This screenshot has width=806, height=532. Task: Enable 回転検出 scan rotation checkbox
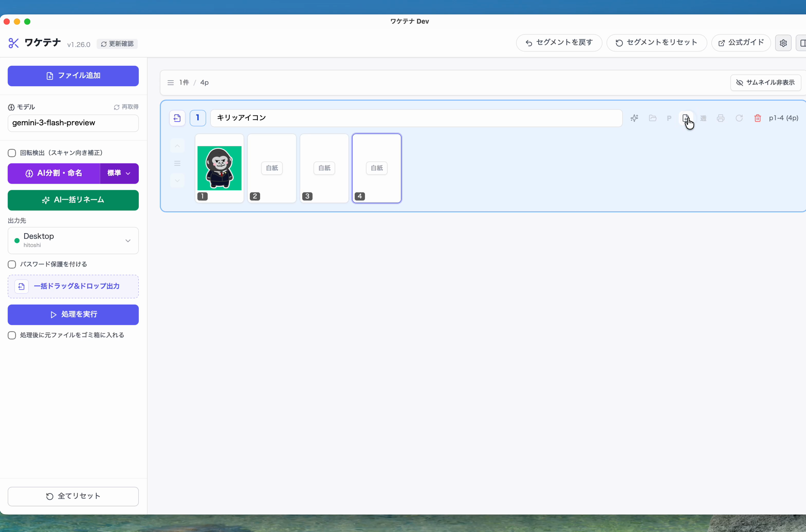[x=12, y=153]
